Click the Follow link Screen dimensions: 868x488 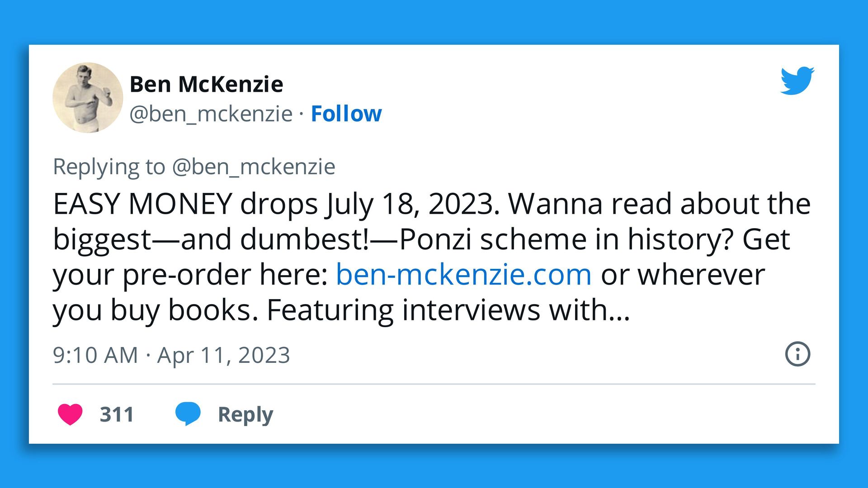346,113
